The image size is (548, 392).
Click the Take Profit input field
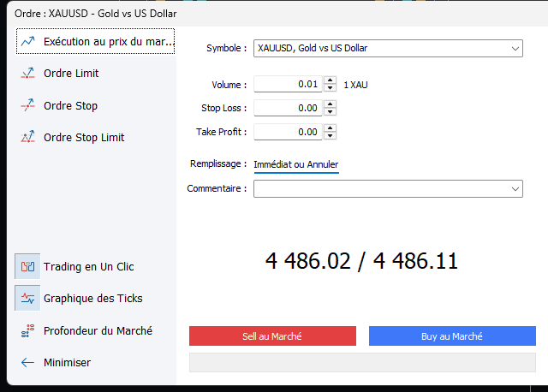tap(288, 132)
